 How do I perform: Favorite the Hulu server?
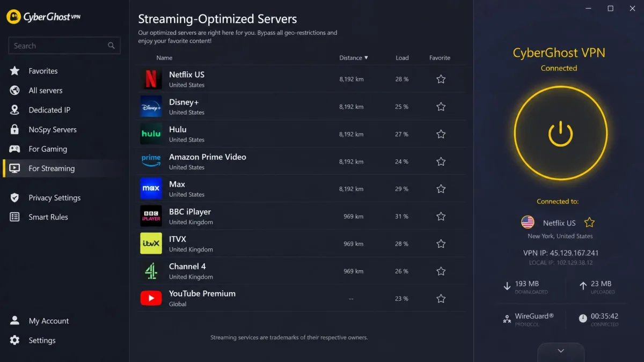pyautogui.click(x=441, y=134)
